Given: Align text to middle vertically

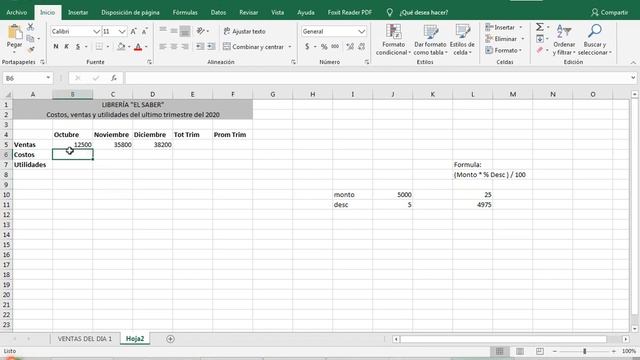Looking at the screenshot, I should pos(174,31).
